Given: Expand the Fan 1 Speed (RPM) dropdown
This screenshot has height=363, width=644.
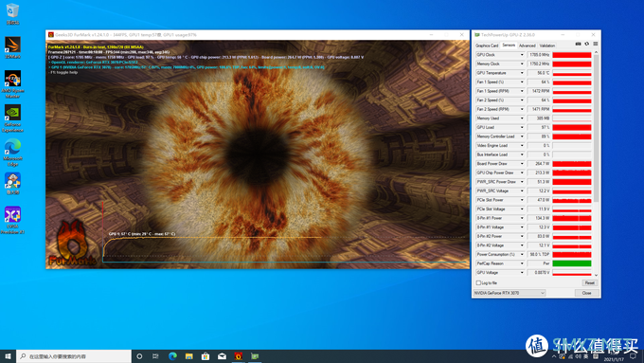Looking at the screenshot, I should coord(522,91).
